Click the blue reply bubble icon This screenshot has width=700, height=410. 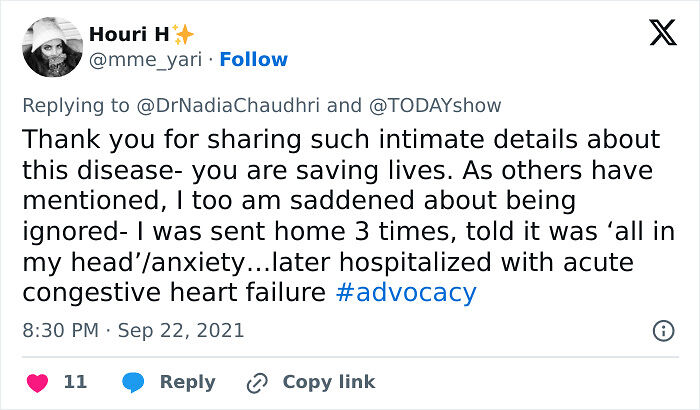click(x=133, y=382)
